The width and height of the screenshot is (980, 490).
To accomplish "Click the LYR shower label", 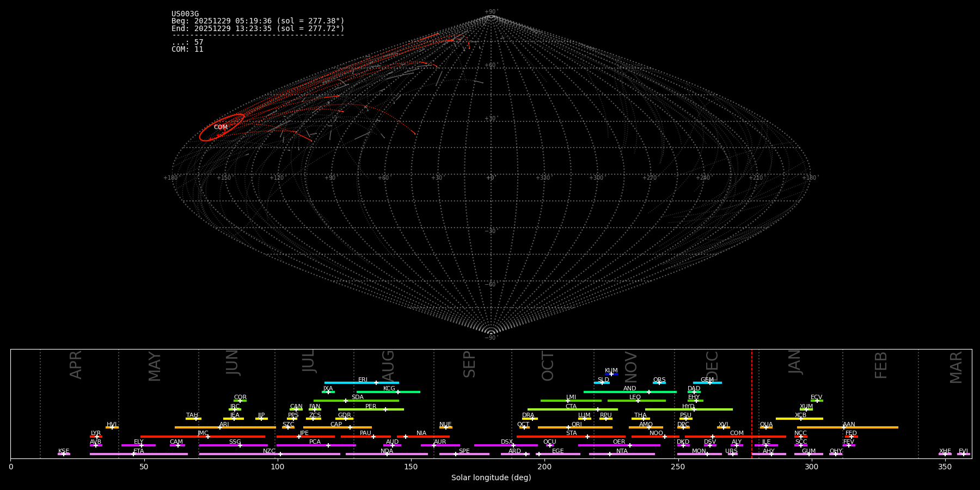I will coord(96,433).
